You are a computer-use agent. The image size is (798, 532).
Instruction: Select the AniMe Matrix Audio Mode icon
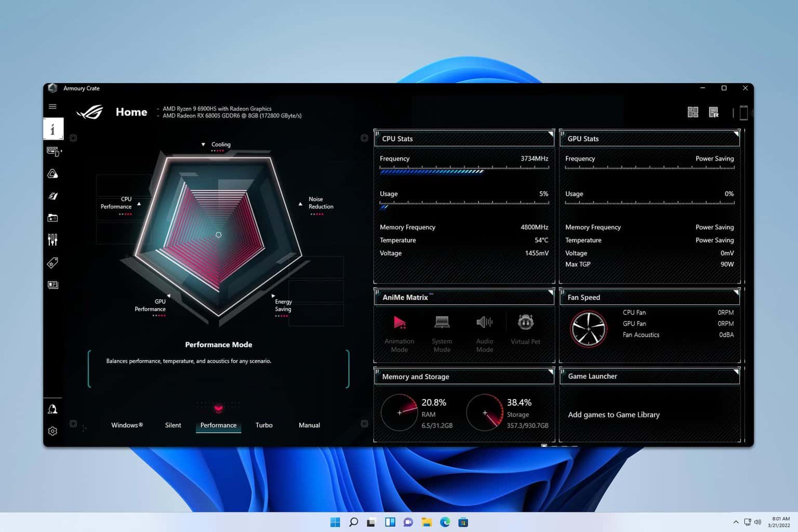(x=484, y=323)
